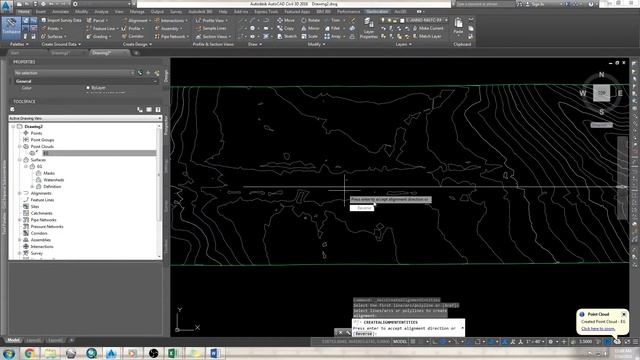Click the Sample Lines tool
Image resolution: width=640 pixels, height=360 pixels.
tap(211, 29)
